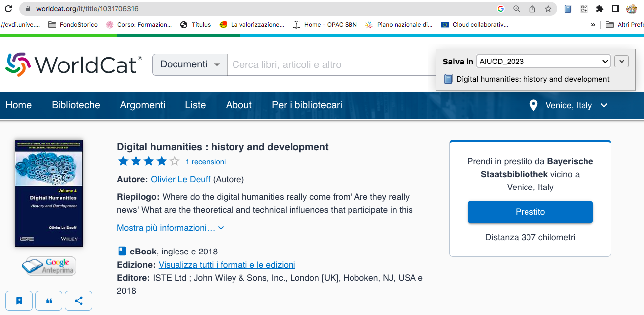Click the eBook format icon

[122, 251]
